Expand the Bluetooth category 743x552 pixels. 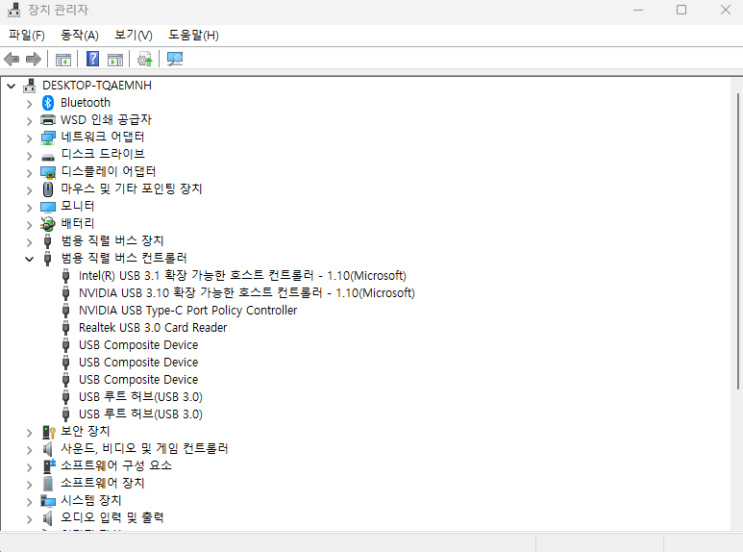coord(29,104)
